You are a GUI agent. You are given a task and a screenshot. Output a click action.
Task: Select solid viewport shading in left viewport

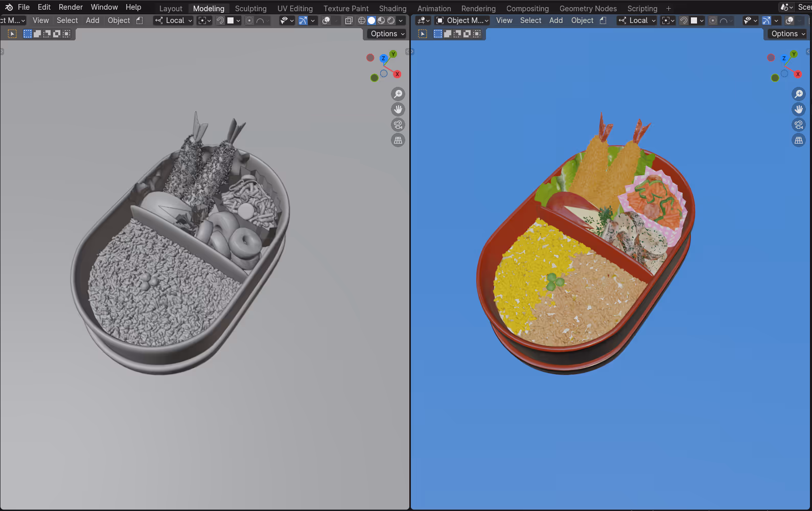[372, 20]
